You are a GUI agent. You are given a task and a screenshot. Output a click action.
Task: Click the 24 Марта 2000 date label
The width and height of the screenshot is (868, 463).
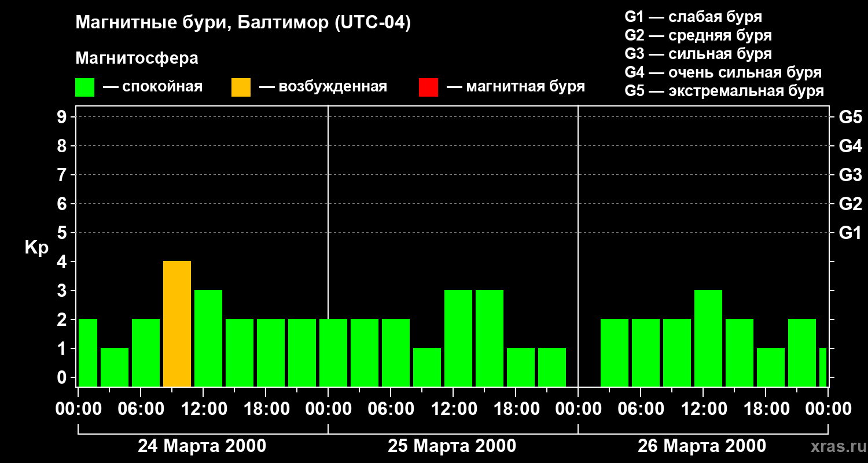pyautogui.click(x=202, y=446)
